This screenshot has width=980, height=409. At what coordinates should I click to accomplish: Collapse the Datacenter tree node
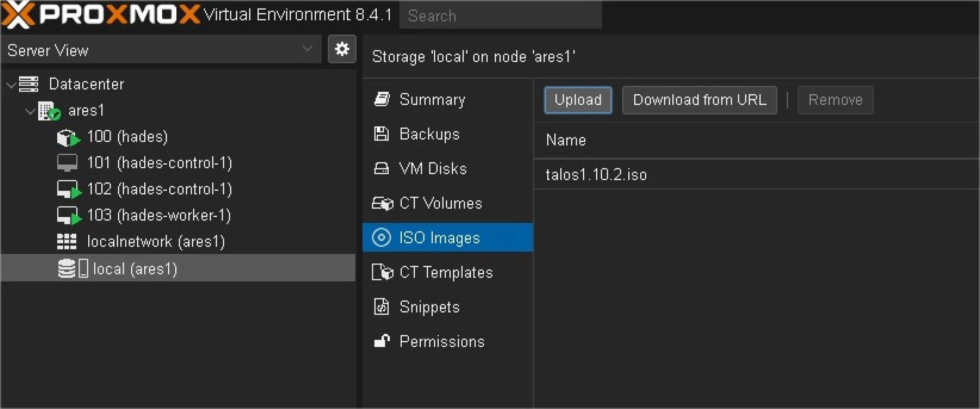coord(10,85)
